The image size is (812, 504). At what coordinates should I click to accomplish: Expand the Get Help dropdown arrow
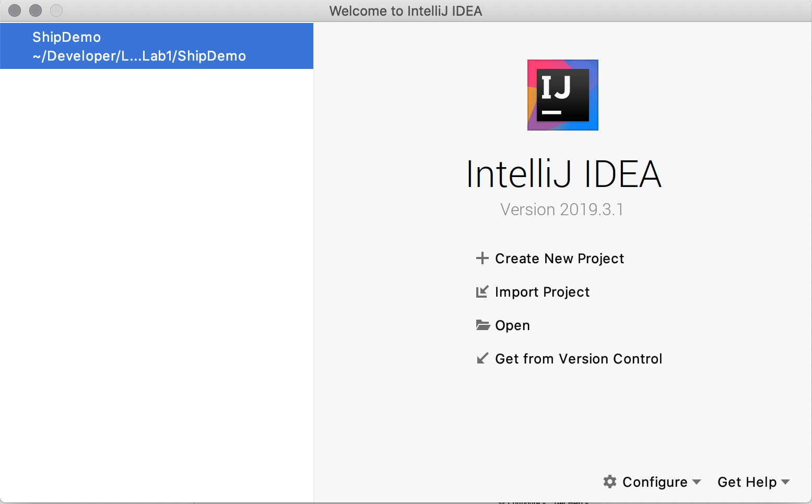(786, 482)
